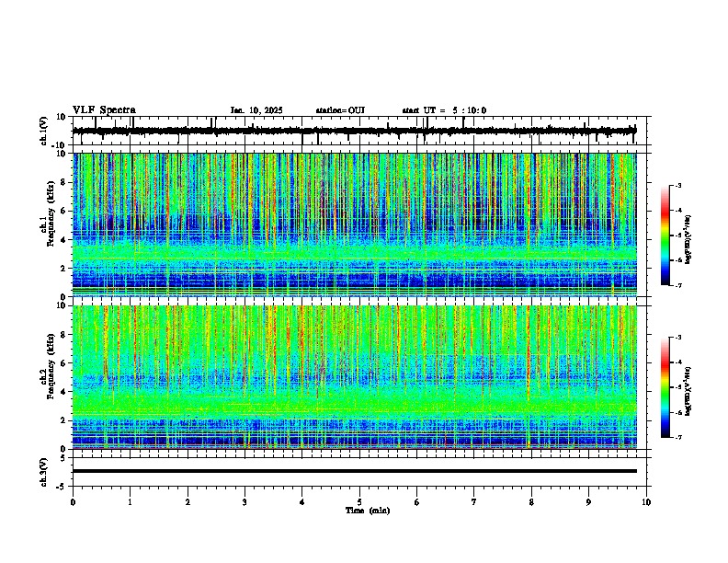Click the start UT time label
Viewport: 728px width, 563px height.
444,110
